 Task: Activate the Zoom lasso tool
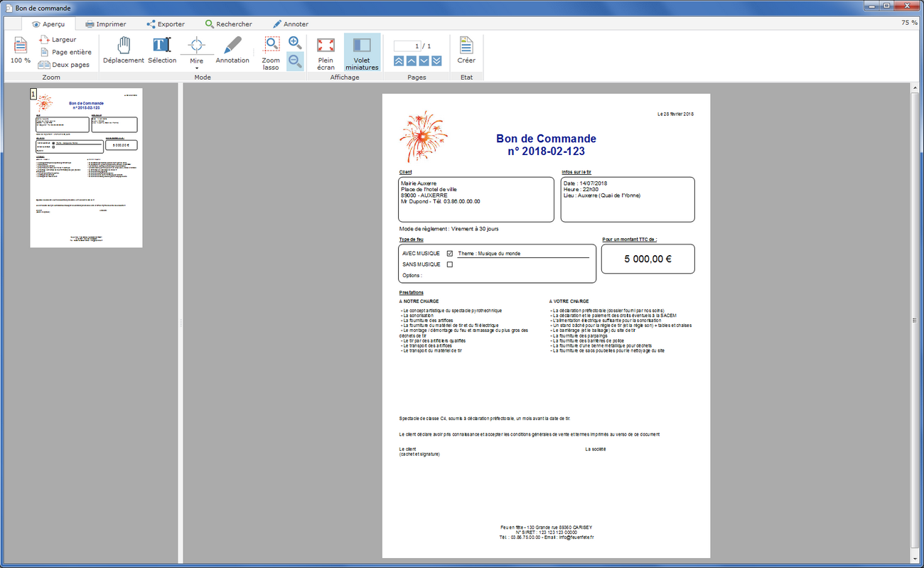[271, 53]
